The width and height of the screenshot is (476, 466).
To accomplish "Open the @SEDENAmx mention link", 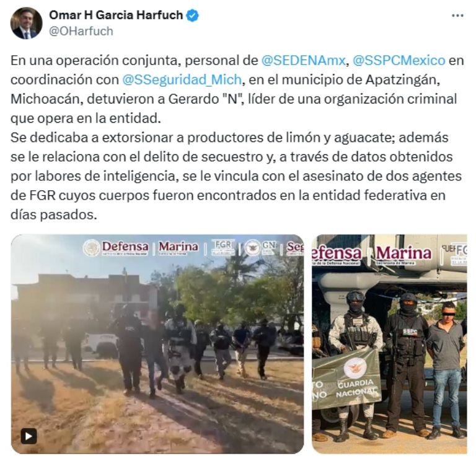I will [303, 60].
